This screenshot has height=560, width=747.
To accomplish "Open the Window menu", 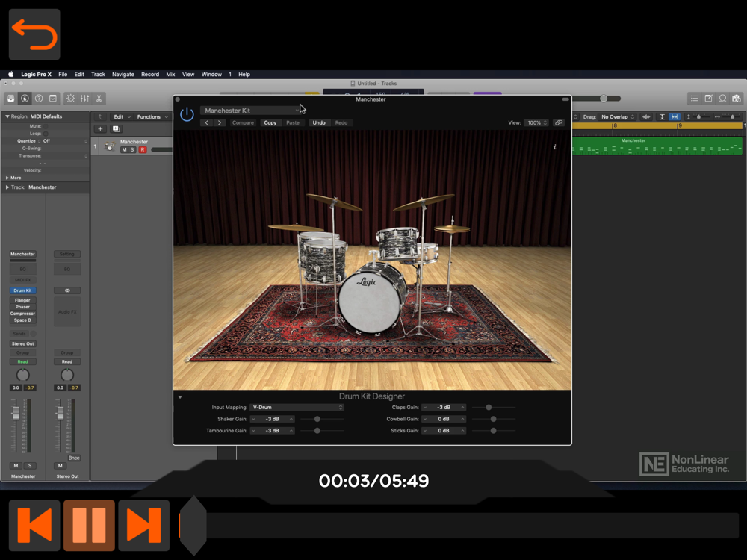I will 211,74.
